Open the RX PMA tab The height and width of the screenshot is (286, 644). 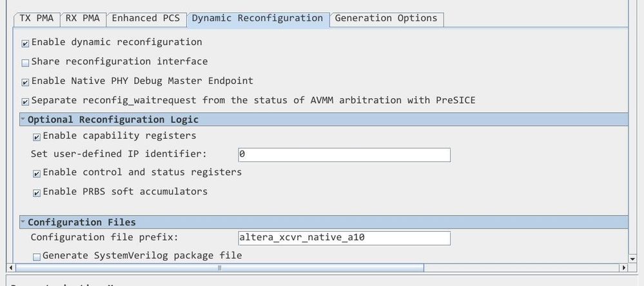(83, 18)
